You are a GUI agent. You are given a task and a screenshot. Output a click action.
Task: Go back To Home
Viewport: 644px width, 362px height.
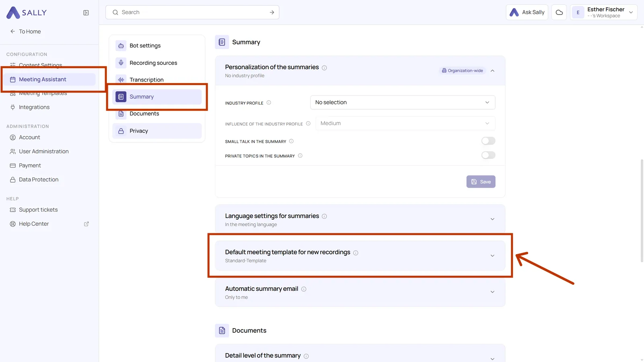pos(26,31)
